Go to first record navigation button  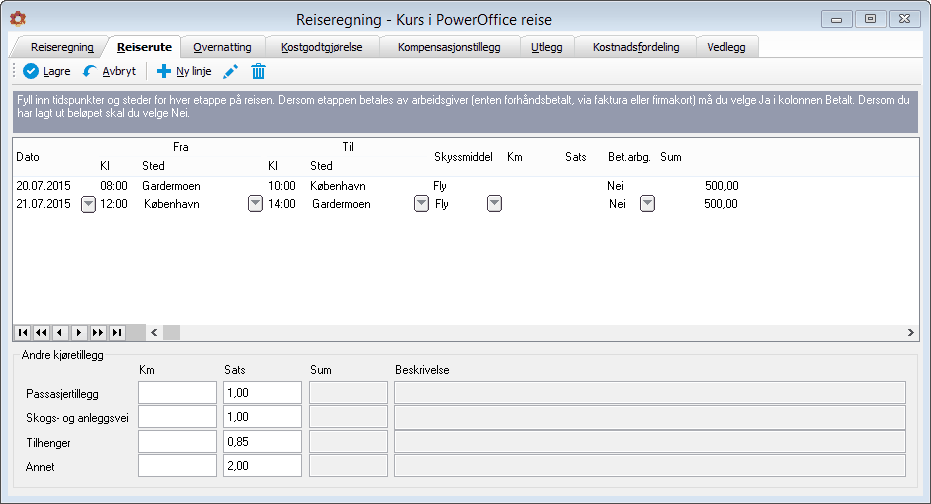point(23,332)
